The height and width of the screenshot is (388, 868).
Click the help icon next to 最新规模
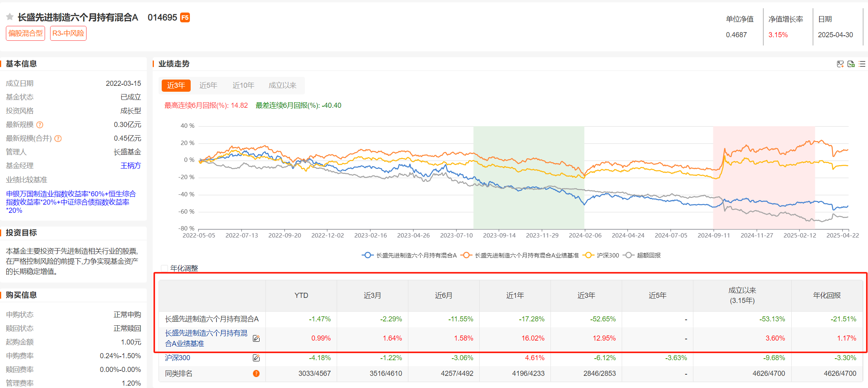pos(40,125)
